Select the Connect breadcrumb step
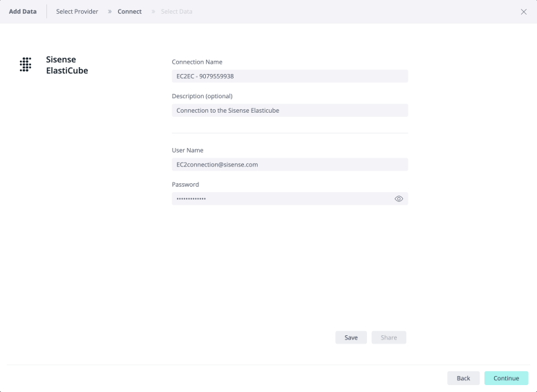 click(x=130, y=12)
